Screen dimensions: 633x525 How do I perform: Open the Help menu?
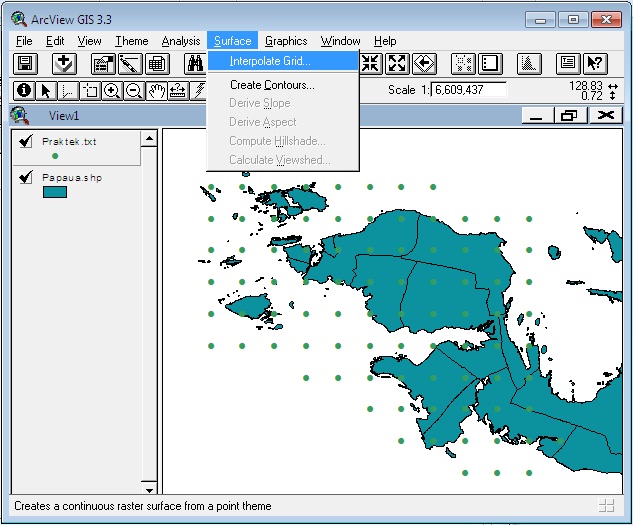click(385, 41)
